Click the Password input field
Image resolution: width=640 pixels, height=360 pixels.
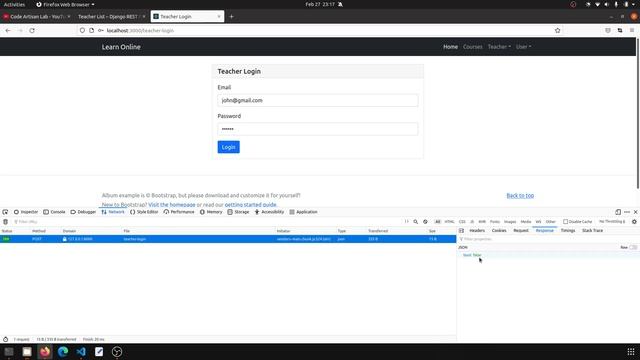click(x=318, y=129)
